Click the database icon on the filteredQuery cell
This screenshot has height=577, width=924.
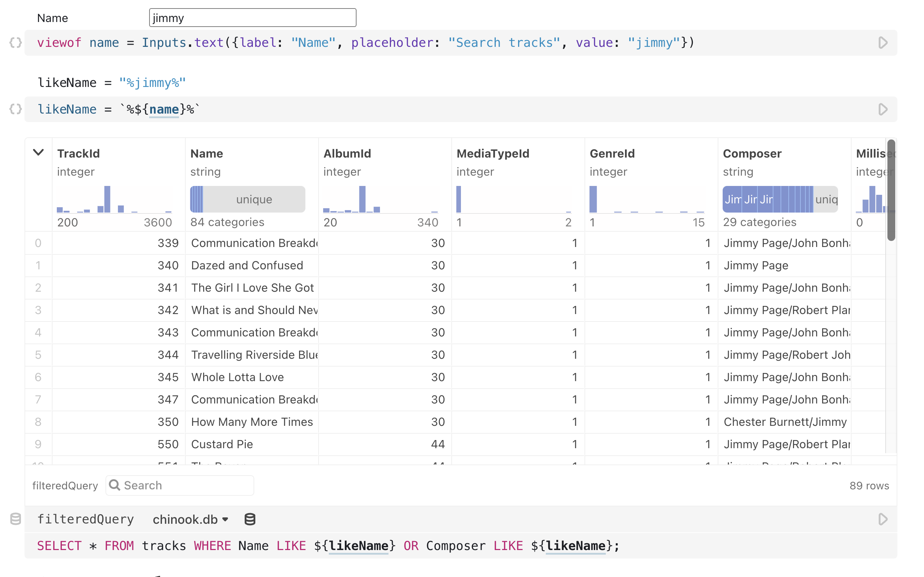[16, 519]
